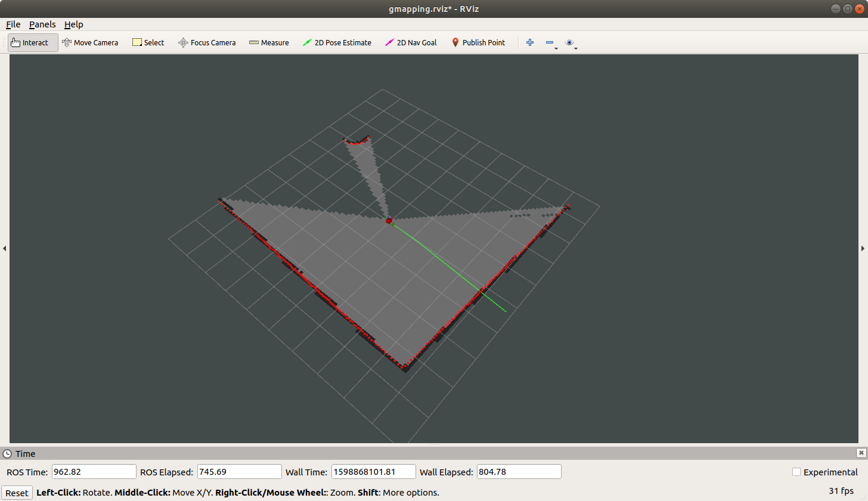Activate the 2D Pose Estimate tool
868x501 pixels.
tap(337, 42)
